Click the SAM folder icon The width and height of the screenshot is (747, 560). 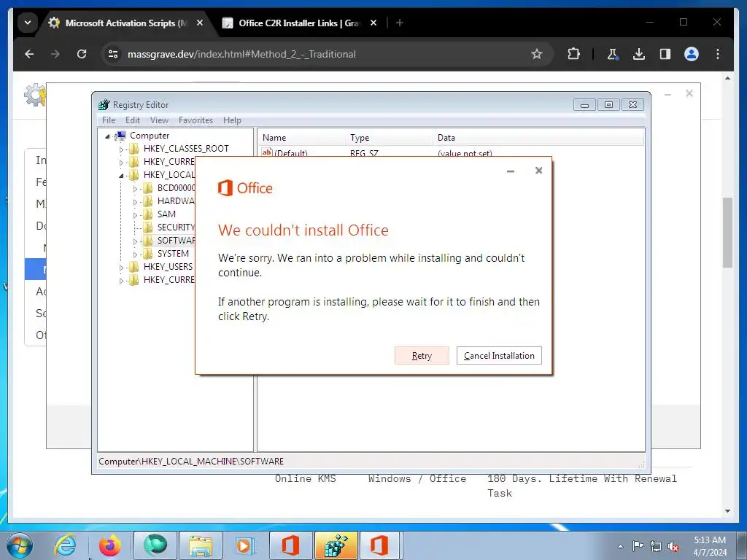[x=148, y=214]
